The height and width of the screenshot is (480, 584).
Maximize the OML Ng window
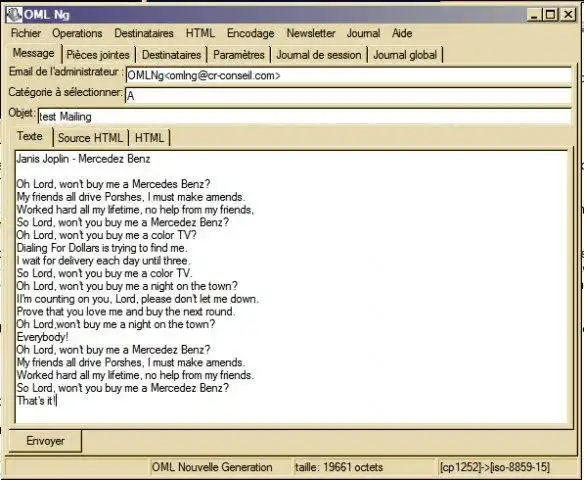551,15
